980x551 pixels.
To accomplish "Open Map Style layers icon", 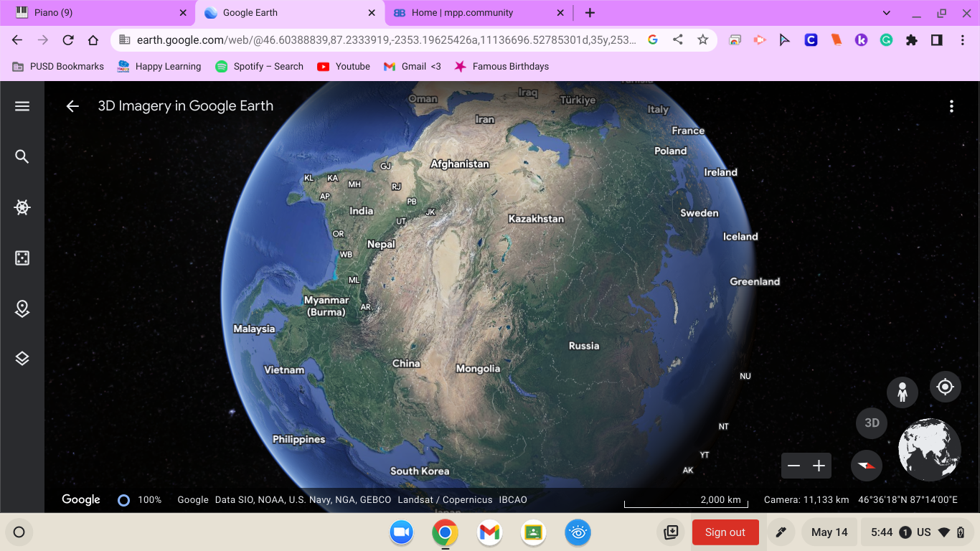I will click(22, 359).
